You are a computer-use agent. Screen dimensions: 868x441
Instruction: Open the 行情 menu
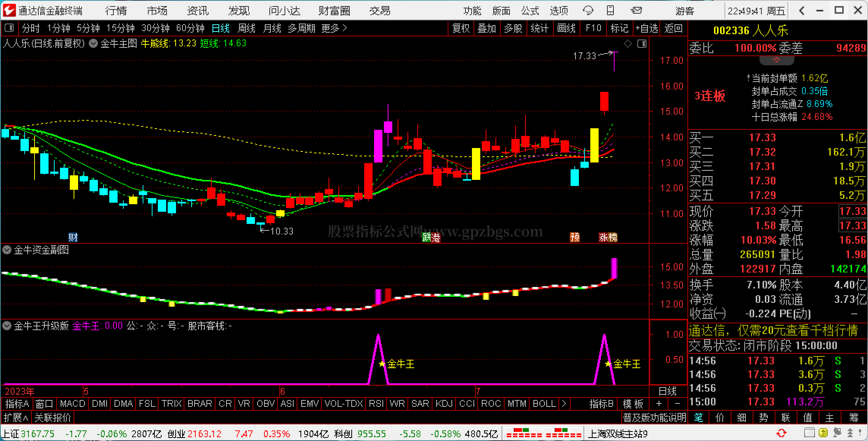pos(116,11)
